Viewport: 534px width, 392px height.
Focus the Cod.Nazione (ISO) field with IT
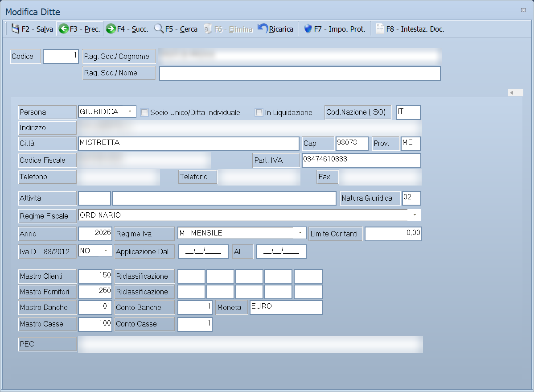click(408, 112)
